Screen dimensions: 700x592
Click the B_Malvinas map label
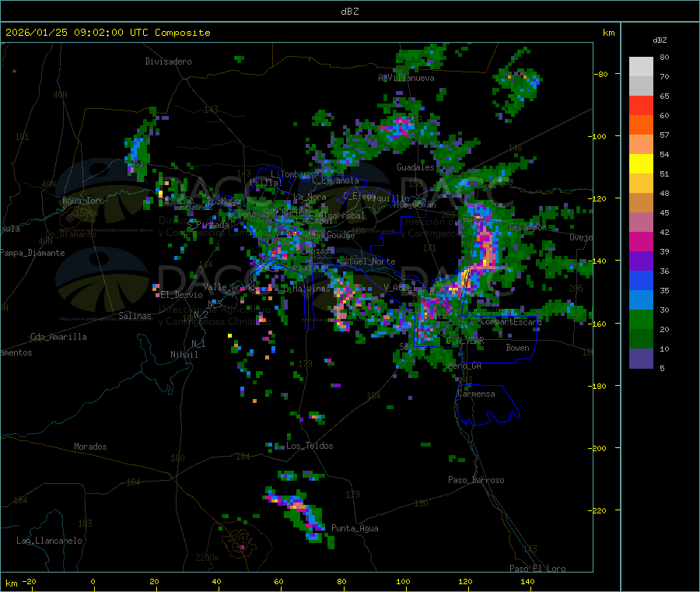click(x=307, y=289)
